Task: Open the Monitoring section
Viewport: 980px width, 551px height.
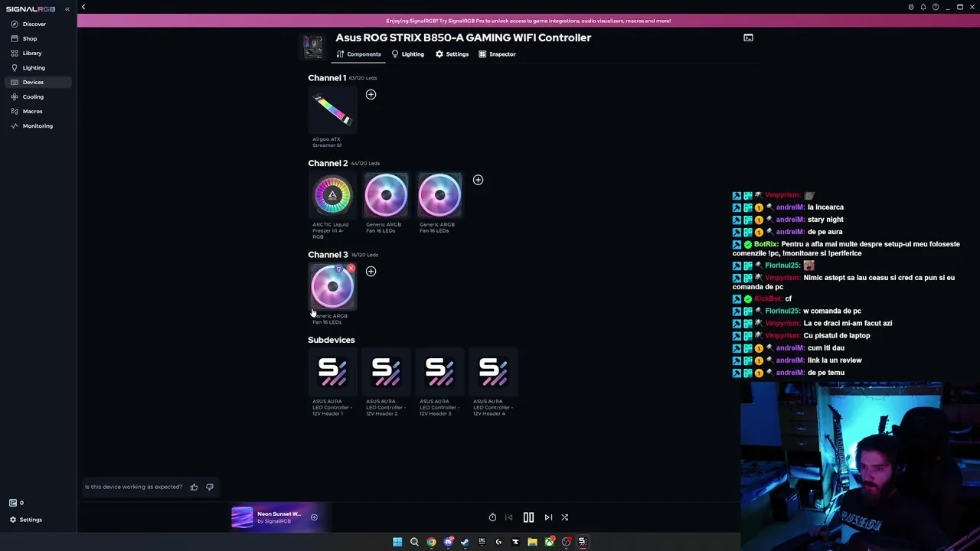Action: point(37,126)
